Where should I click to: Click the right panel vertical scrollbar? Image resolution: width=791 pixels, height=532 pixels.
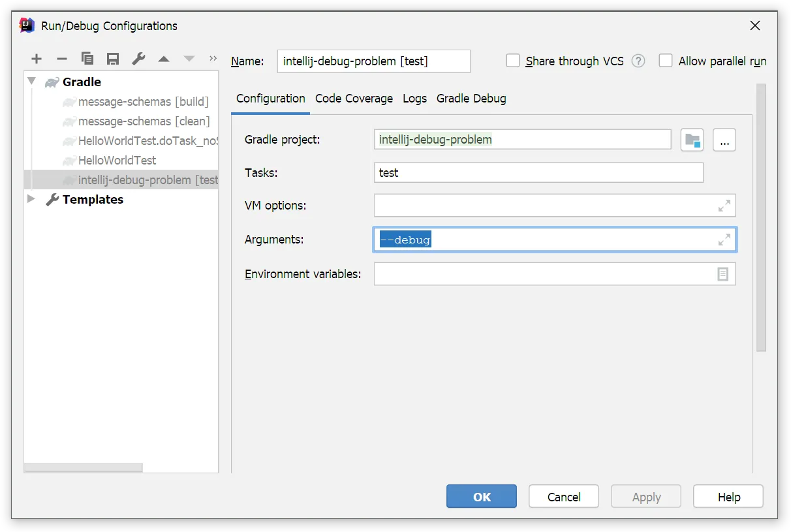(761, 217)
